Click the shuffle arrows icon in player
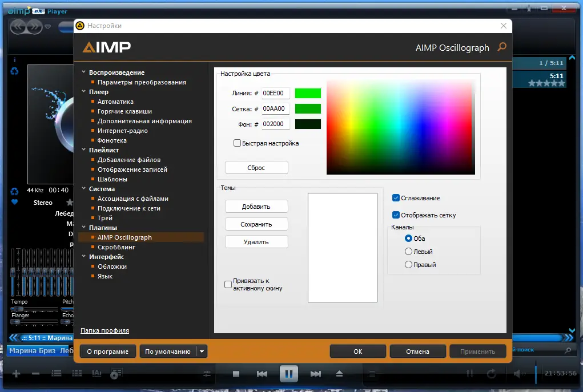 470,374
